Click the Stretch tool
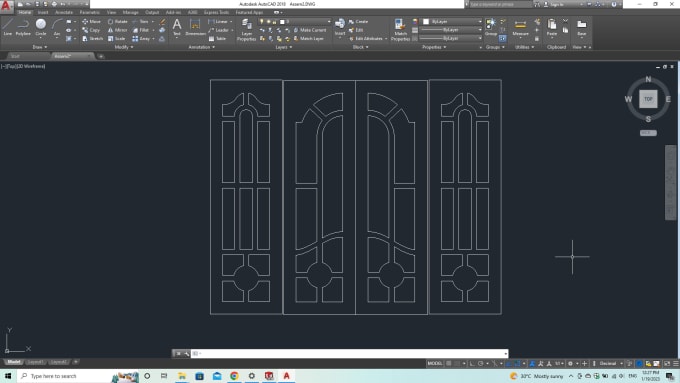 coord(92,39)
